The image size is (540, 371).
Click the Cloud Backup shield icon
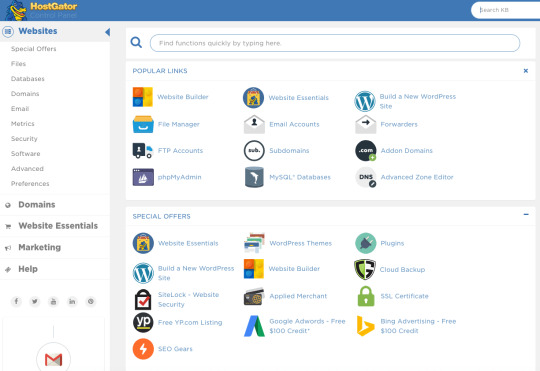(365, 269)
